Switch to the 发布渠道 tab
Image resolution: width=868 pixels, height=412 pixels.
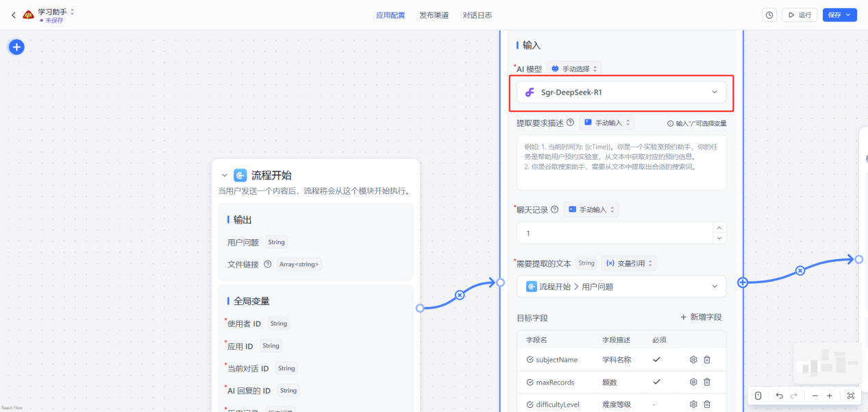pyautogui.click(x=434, y=15)
